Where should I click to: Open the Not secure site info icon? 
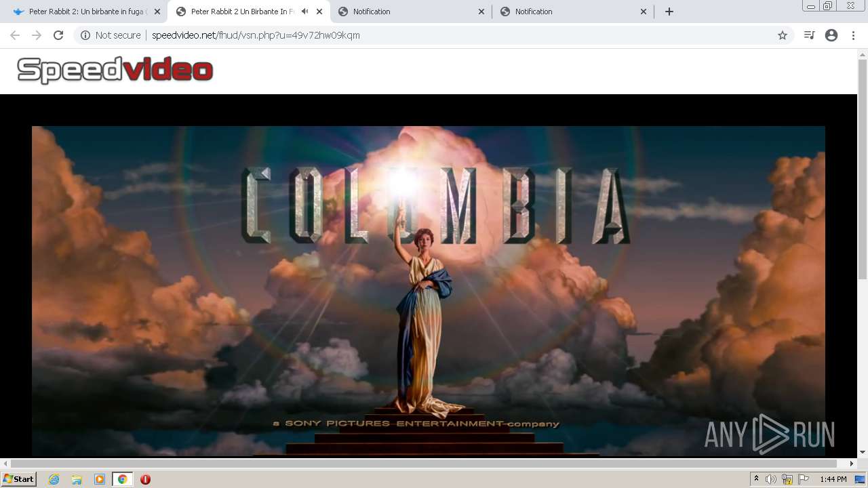[x=85, y=35]
